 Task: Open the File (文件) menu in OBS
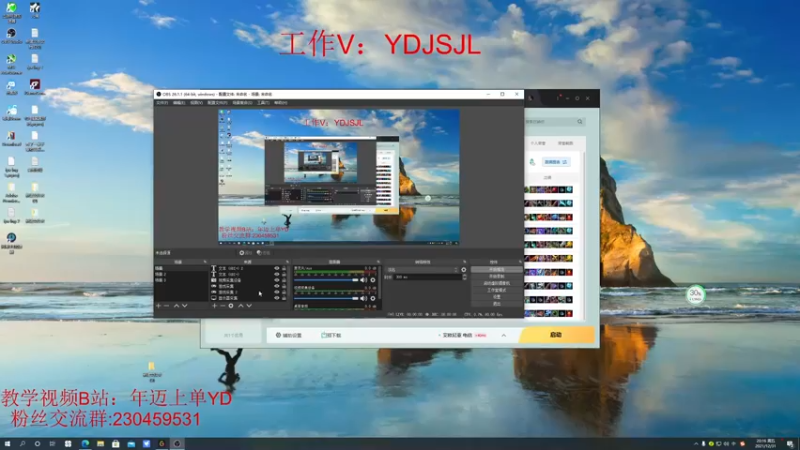click(x=162, y=103)
